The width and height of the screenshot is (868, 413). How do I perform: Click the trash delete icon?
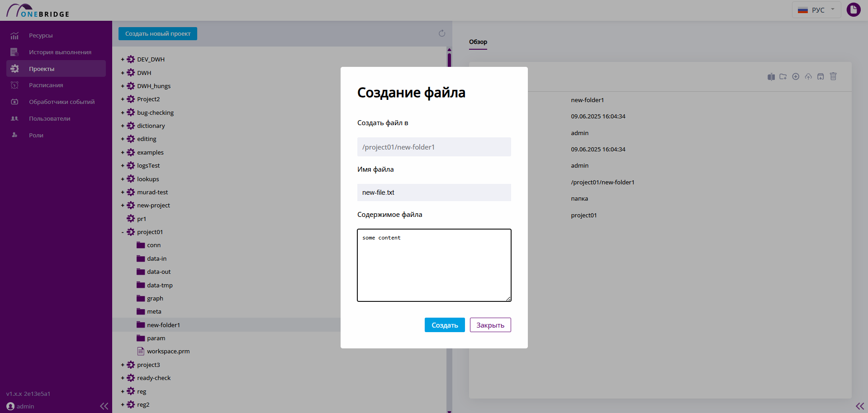pos(833,76)
